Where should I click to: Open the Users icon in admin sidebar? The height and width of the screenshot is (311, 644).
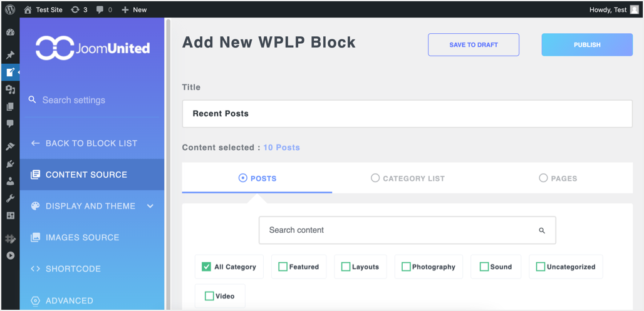point(10,181)
